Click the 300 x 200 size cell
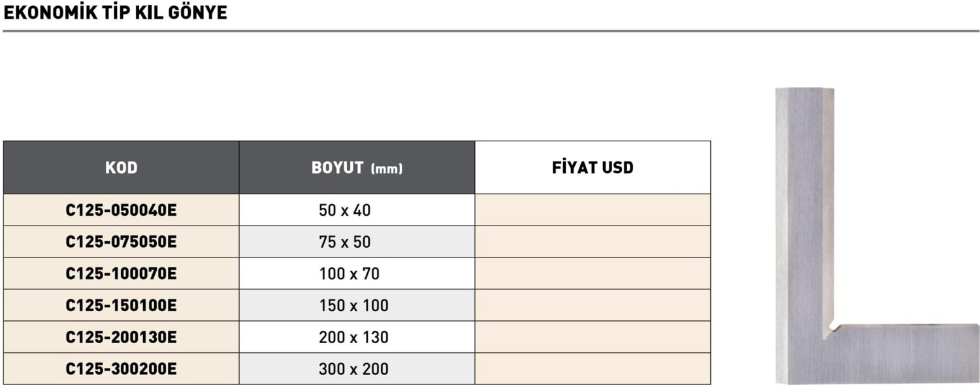 click(x=353, y=369)
